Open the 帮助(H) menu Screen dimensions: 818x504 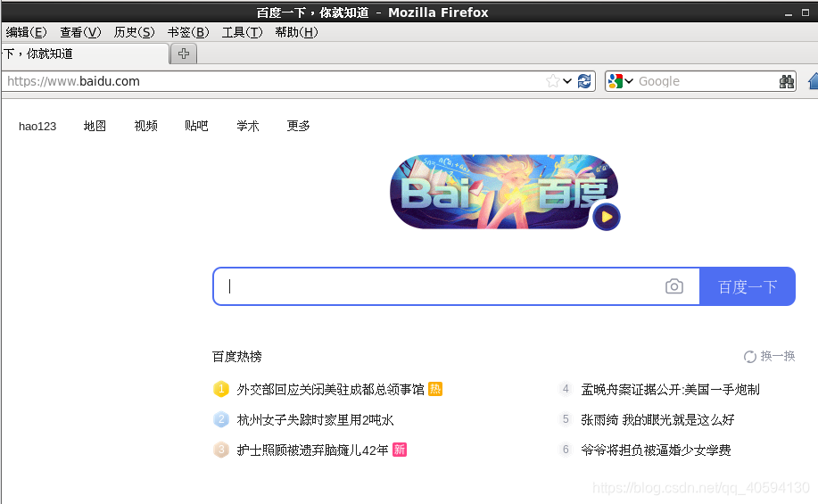coord(297,32)
